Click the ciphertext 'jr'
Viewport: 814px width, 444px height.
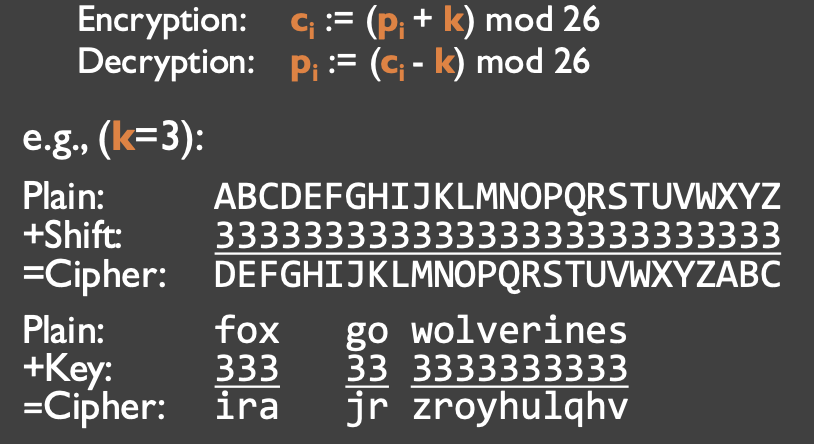coord(367,410)
